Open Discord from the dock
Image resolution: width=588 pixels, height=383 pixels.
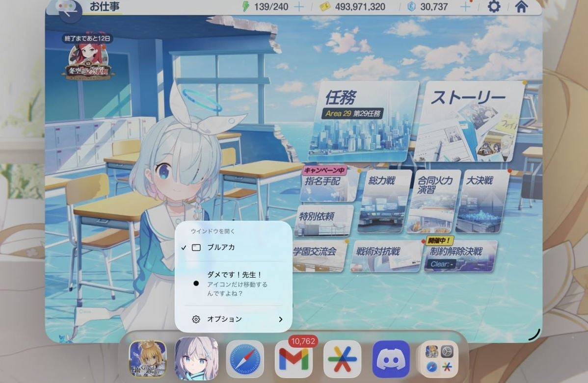(x=390, y=358)
